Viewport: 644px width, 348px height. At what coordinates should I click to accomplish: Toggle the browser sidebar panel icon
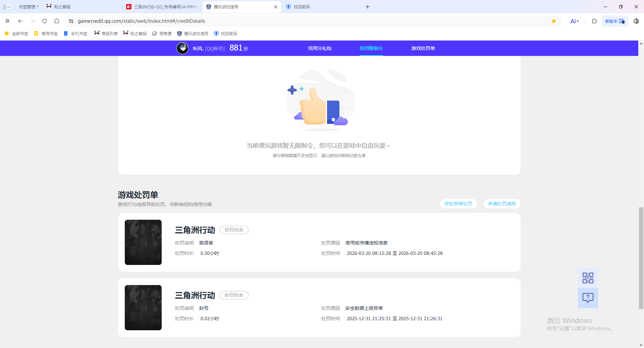(x=7, y=7)
